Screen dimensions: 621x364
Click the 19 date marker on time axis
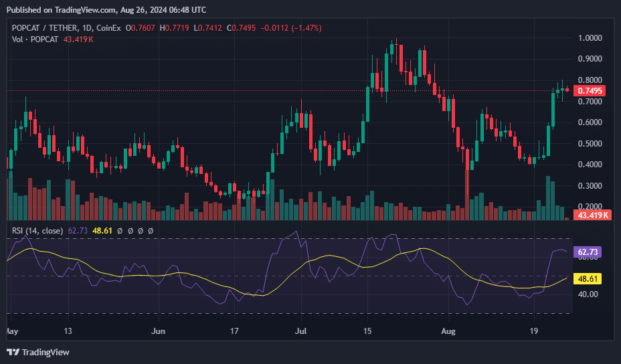point(534,331)
